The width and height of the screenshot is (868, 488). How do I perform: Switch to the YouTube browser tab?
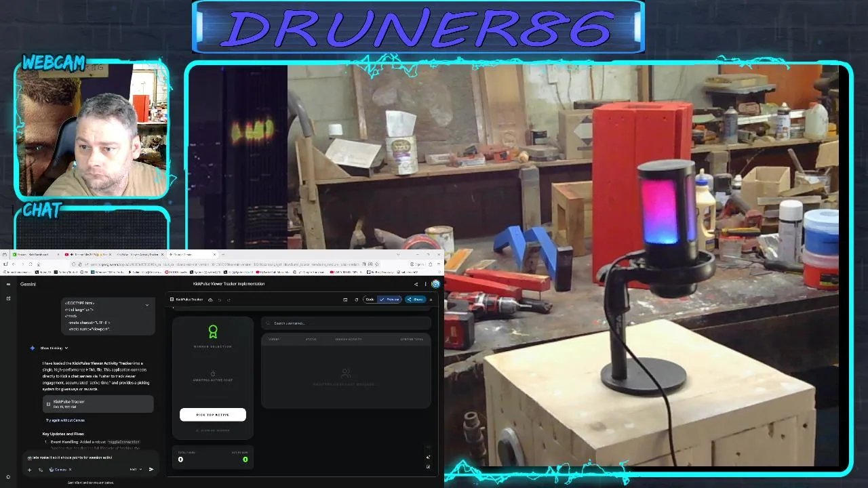pos(87,255)
